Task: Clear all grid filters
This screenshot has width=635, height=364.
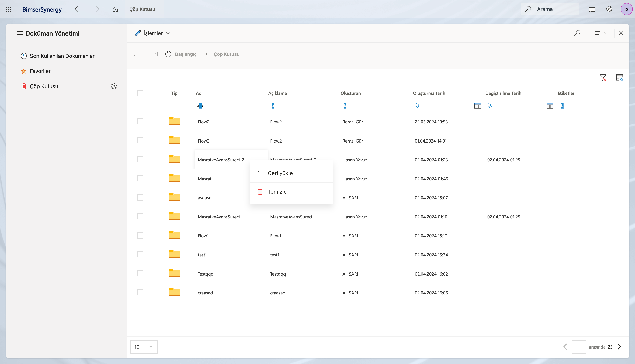Action: click(x=603, y=78)
